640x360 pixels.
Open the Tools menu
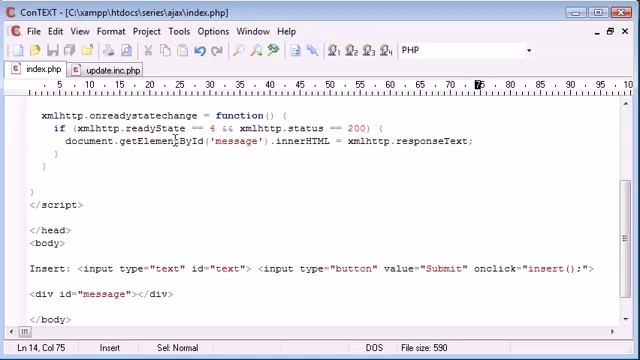tap(179, 31)
